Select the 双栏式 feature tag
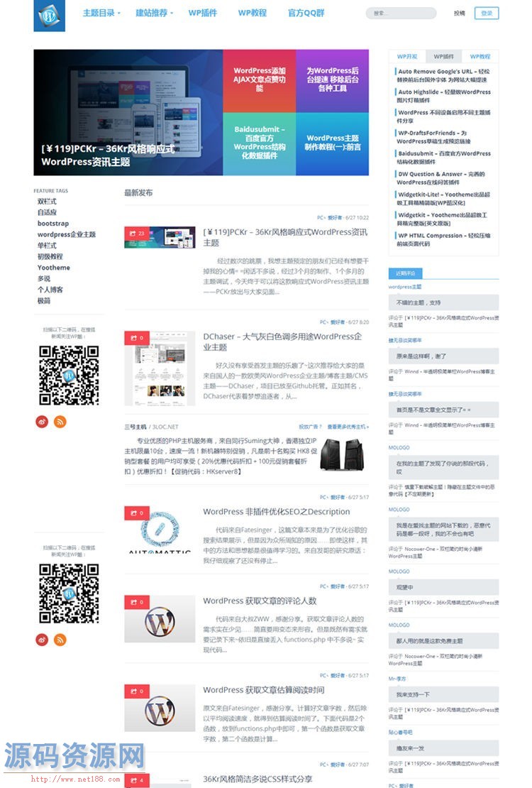Screen dimensions: 532x788 [x=47, y=202]
